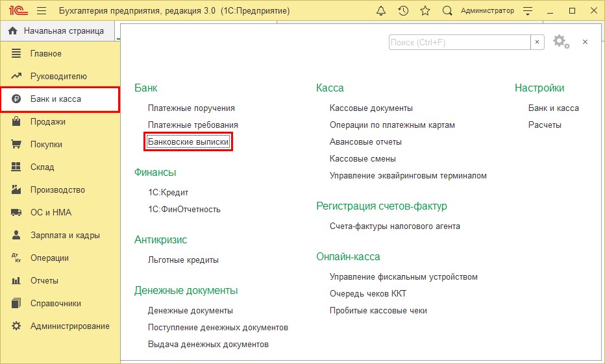605x364 pixels.
Task: Open Платежные поручения
Action: coord(191,108)
